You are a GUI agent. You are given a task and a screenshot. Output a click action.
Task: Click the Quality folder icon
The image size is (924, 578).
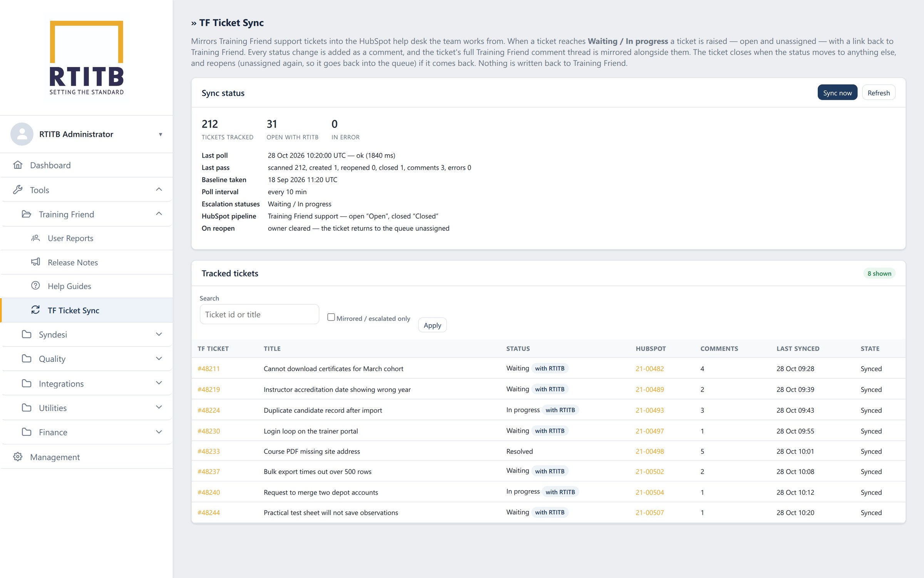pyautogui.click(x=27, y=358)
